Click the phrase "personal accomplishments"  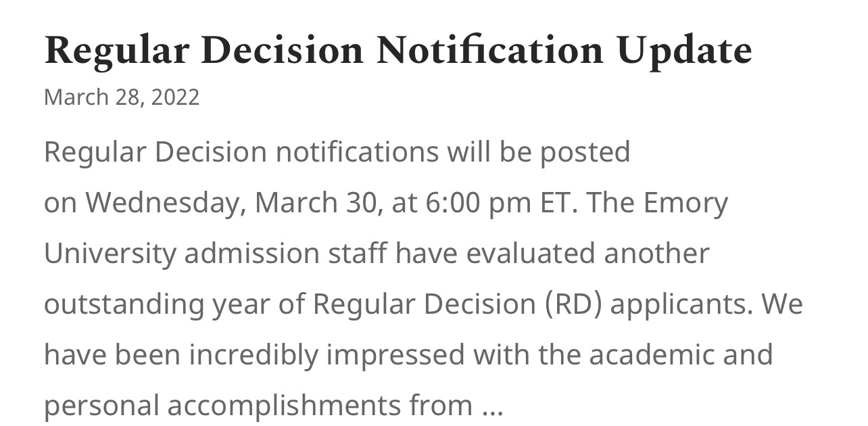[222, 406]
